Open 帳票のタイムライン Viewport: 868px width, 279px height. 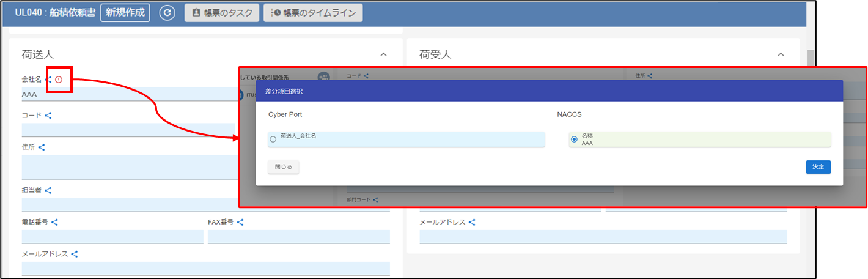[x=313, y=13]
